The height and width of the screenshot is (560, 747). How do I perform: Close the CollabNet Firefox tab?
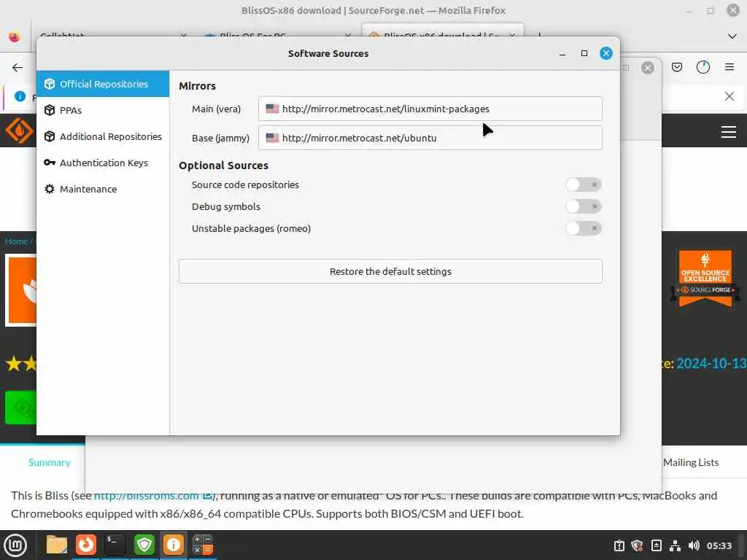(184, 36)
